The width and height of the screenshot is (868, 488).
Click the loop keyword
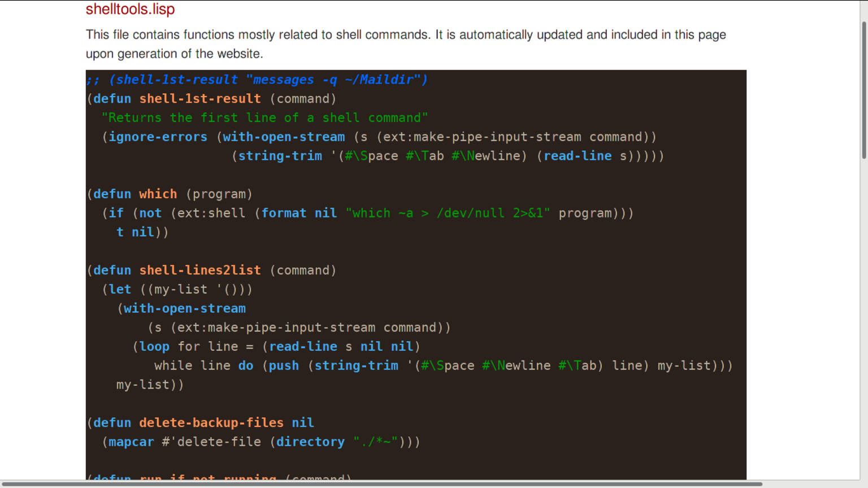tap(154, 347)
